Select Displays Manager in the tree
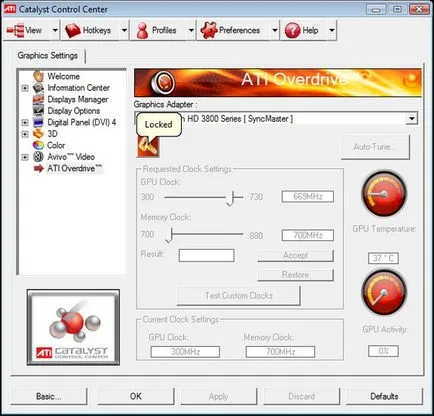The image size is (434, 416). pos(78,99)
